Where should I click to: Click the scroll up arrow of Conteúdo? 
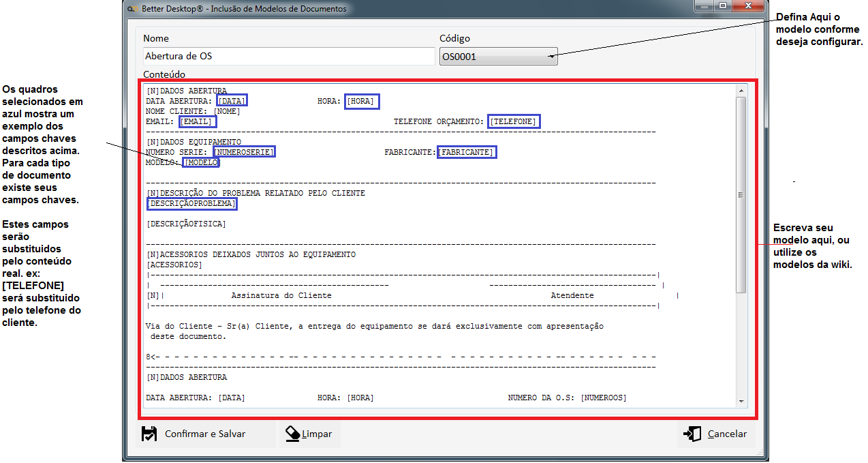tap(741, 90)
